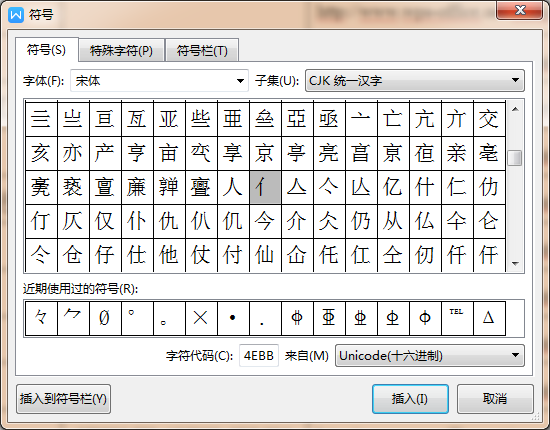Switch to the 特殊字符(P) tab
Viewport: 550px width, 430px height.
121,51
